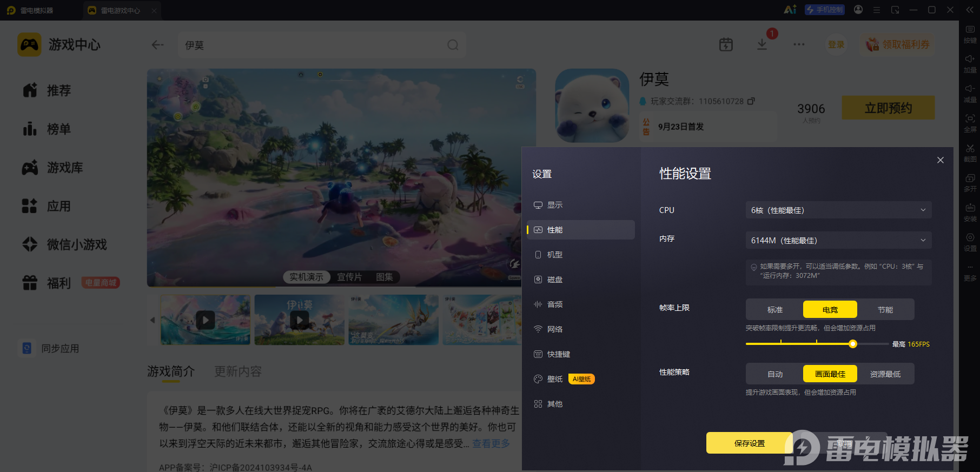Open 更多 tools in right sidebar

(x=970, y=272)
